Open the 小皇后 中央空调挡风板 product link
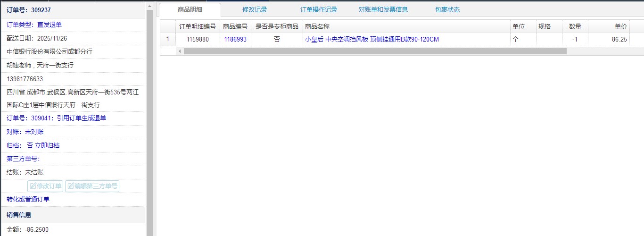 372,40
